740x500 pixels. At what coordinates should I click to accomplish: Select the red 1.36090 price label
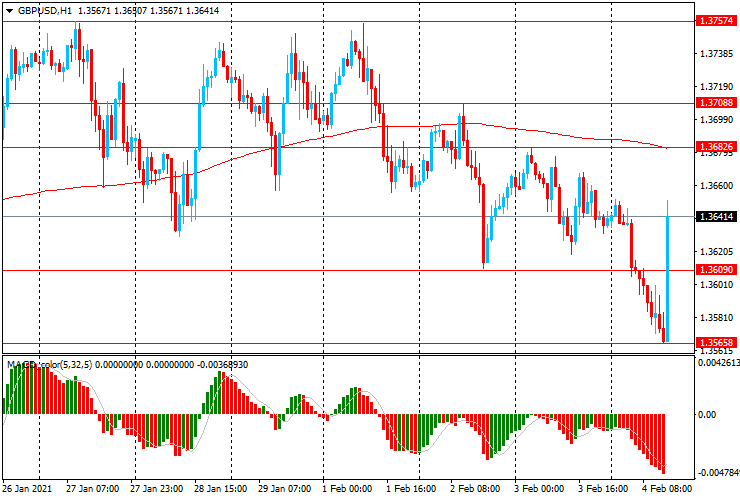(717, 270)
